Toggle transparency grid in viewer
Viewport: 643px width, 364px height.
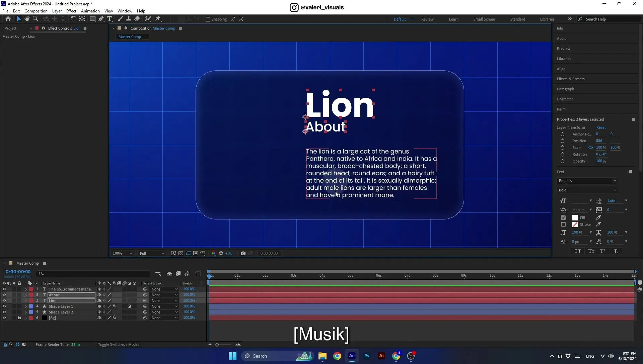click(x=181, y=253)
